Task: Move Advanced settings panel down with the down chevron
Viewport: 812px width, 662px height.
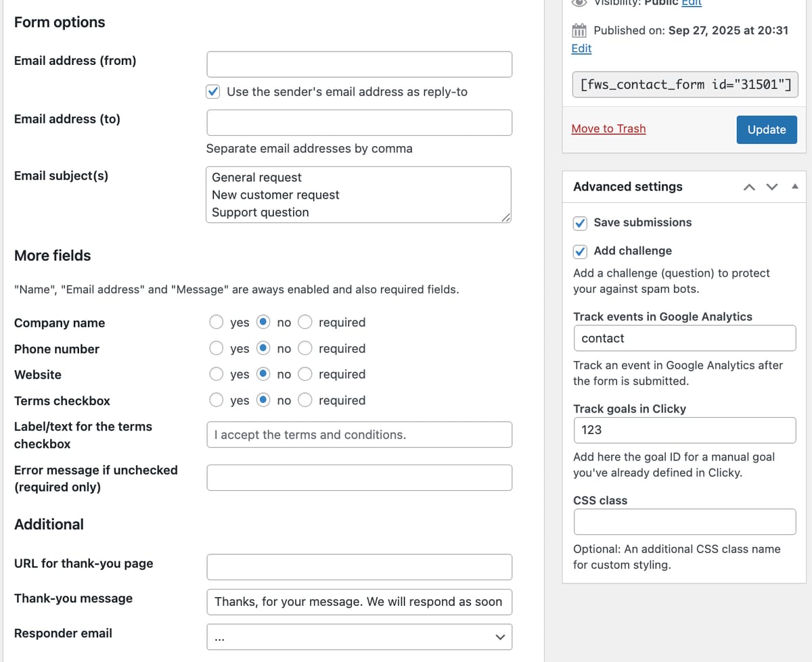Action: 772,187
